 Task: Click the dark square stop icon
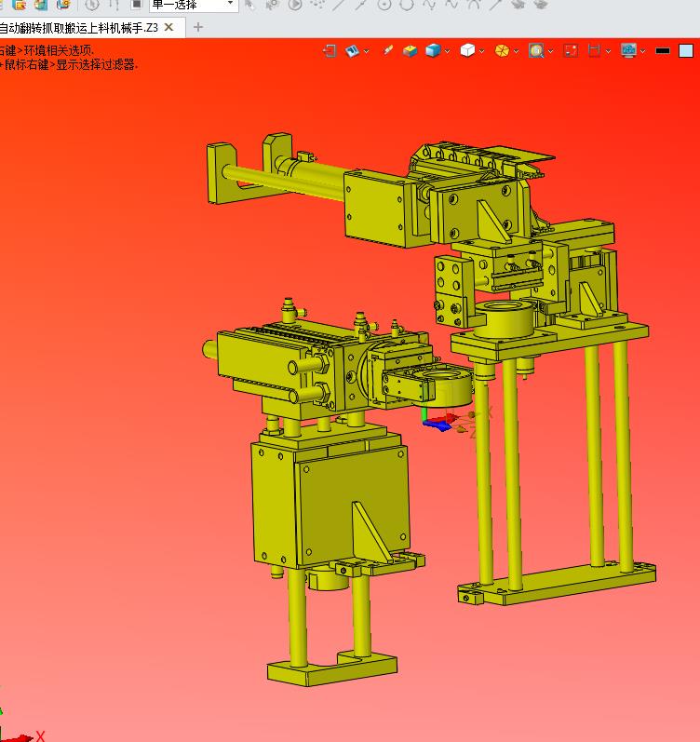click(137, 5)
